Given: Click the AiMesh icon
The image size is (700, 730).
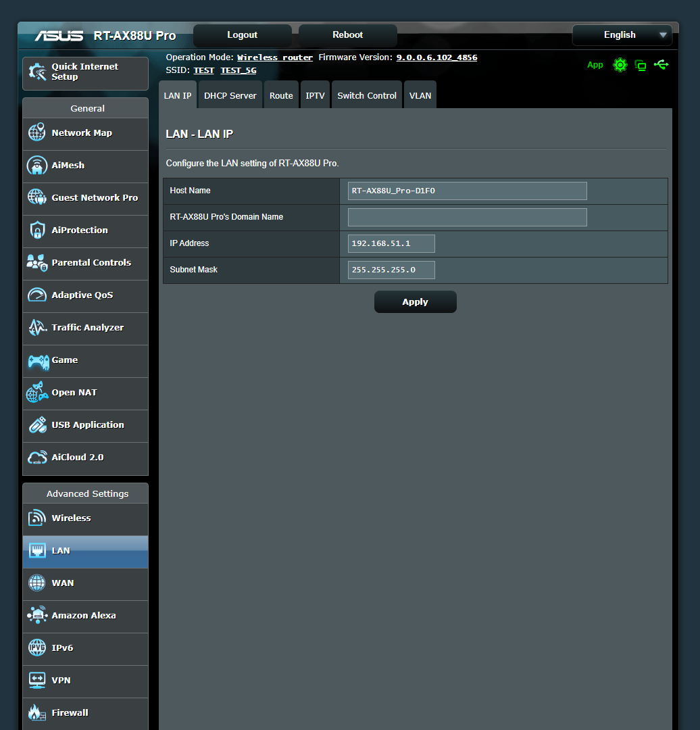Looking at the screenshot, I should pos(36,166).
